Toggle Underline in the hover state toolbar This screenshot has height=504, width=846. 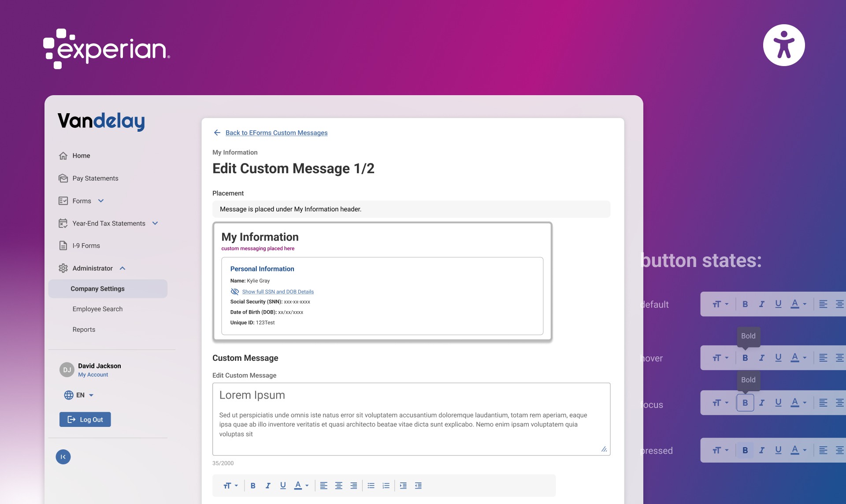pos(778,358)
